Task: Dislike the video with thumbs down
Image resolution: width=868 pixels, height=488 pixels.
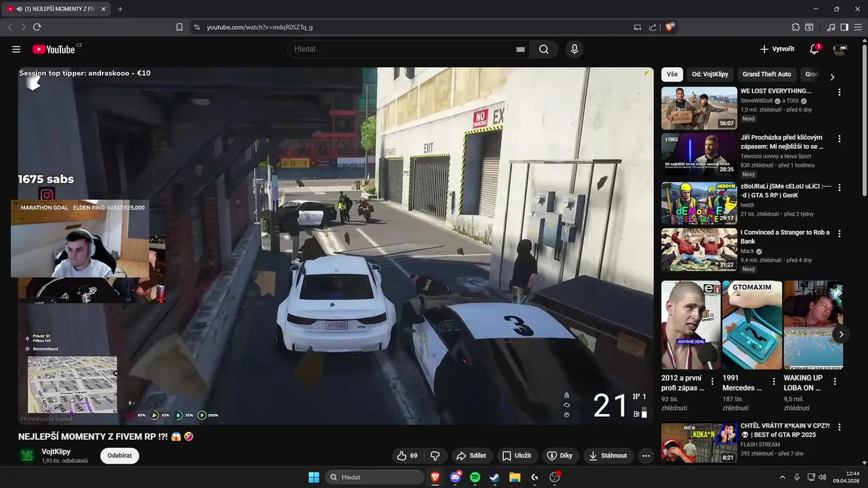Action: 435,455
